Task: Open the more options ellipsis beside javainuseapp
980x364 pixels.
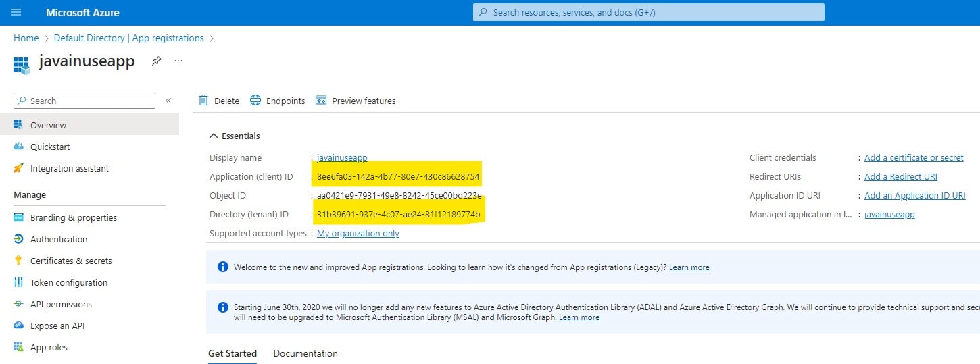Action: tap(178, 61)
